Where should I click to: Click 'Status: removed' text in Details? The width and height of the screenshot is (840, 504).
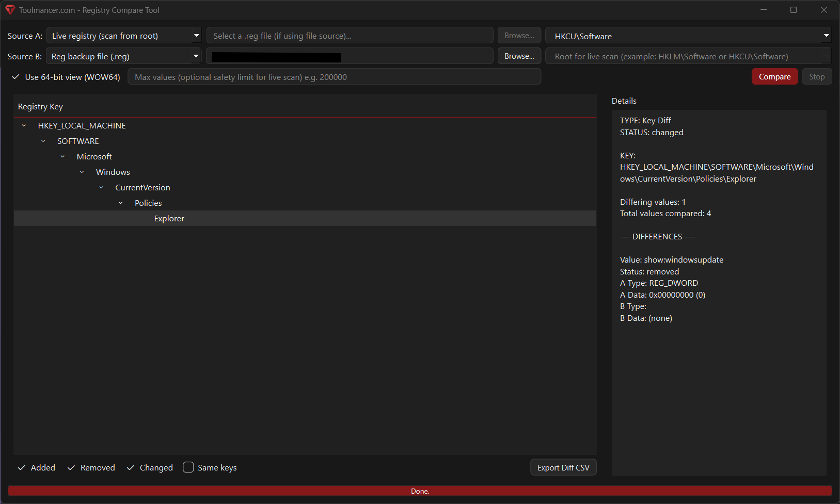(x=649, y=271)
